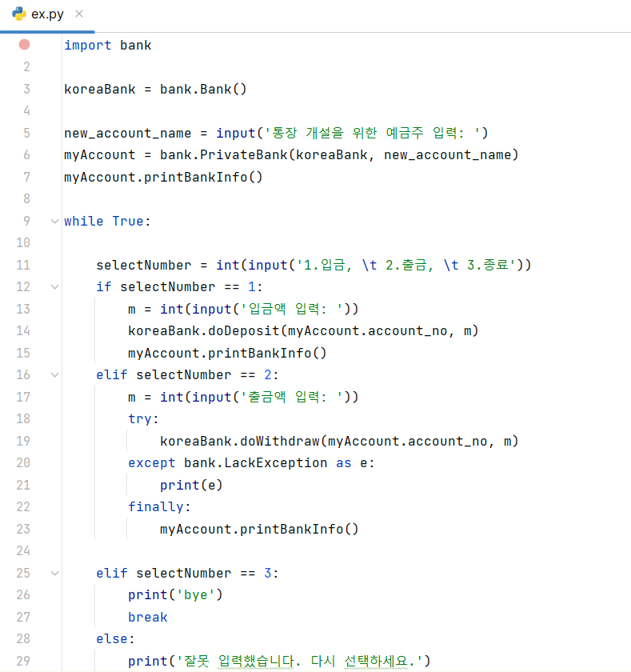Viewport: 631px width, 672px height.
Task: Click 'selectNumber' assignment on line 11
Action: pos(143,266)
